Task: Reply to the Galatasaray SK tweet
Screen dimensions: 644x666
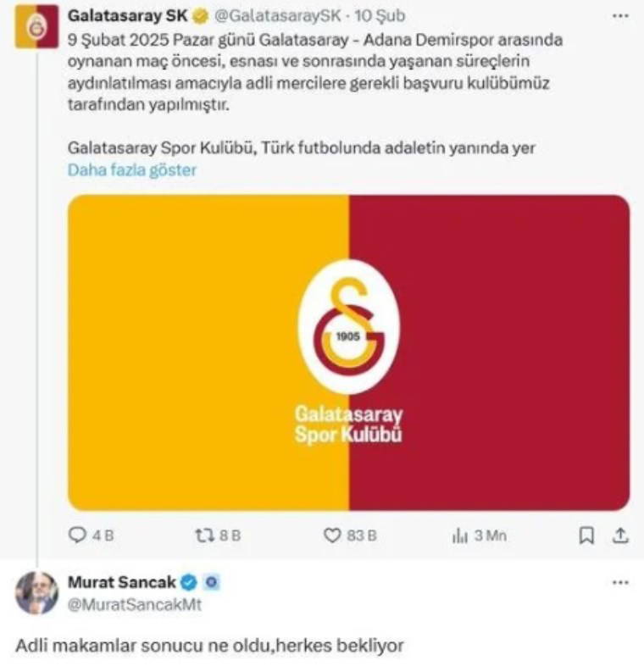Action: (x=78, y=535)
